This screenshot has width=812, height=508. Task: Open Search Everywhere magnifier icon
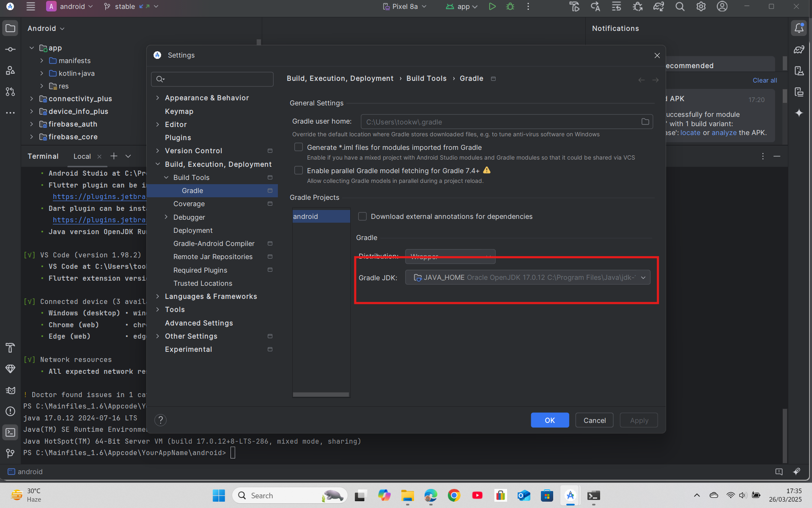pyautogui.click(x=680, y=6)
